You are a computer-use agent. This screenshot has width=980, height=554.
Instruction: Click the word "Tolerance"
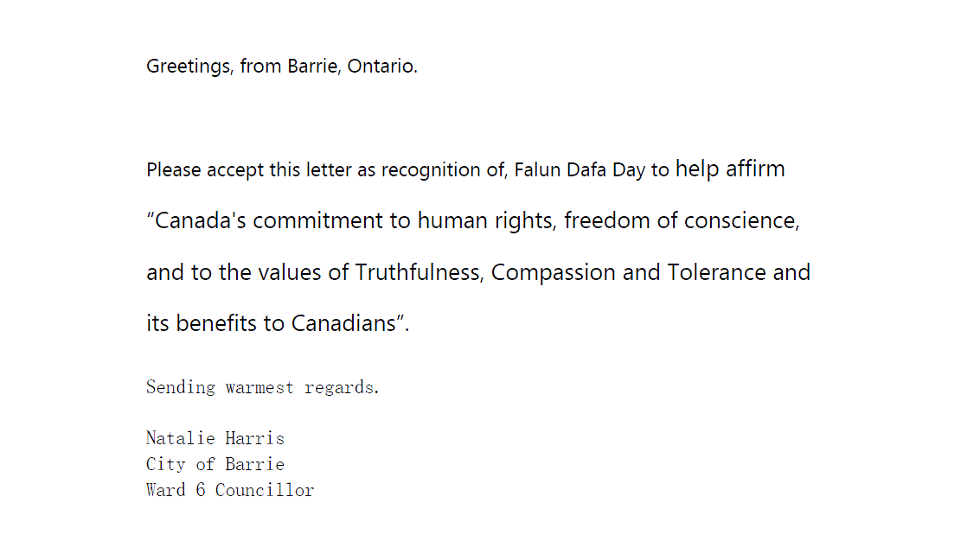716,272
